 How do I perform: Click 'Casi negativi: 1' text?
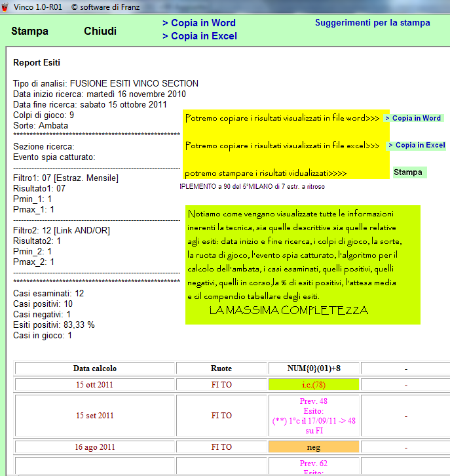[x=42, y=315]
